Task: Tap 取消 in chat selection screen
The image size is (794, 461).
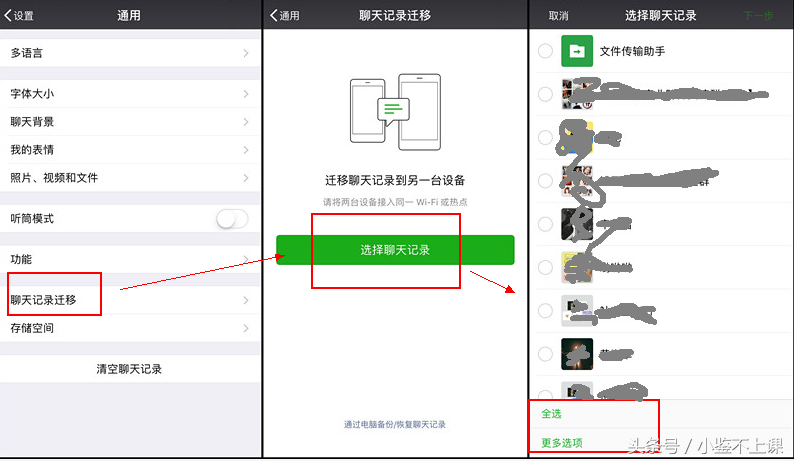Action: (x=558, y=16)
